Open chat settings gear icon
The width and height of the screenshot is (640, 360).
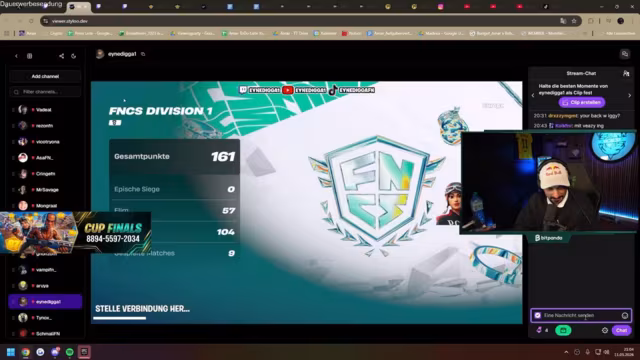coord(605,330)
